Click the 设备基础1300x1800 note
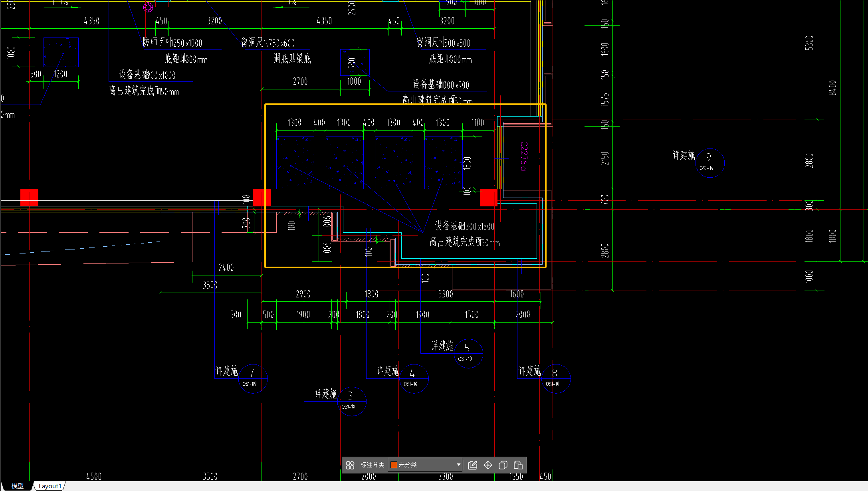The image size is (868, 491). pyautogui.click(x=465, y=226)
